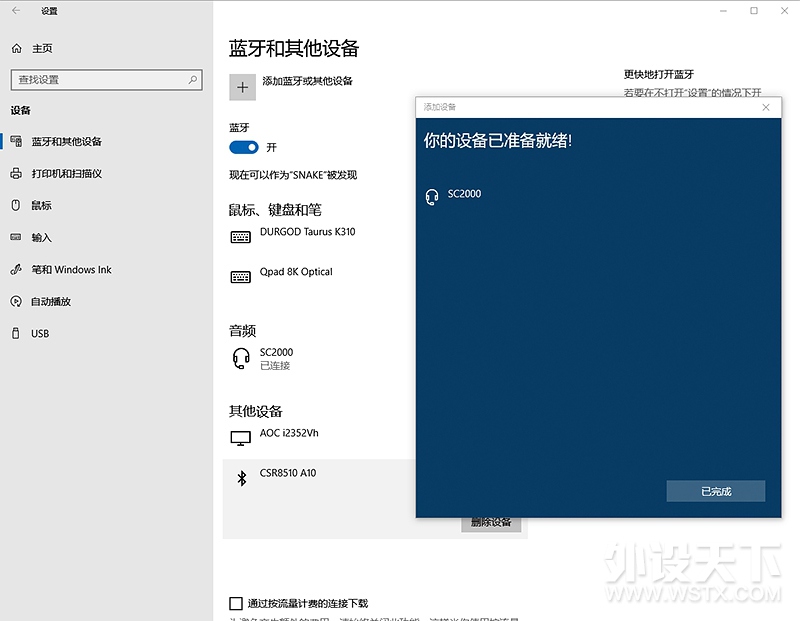The height and width of the screenshot is (621, 800).
Task: Focus the 查找设置 search field
Action: point(107,80)
